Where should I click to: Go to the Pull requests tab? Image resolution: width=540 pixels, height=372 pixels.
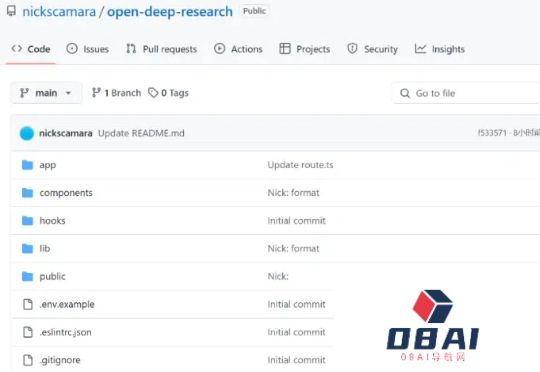coord(161,49)
